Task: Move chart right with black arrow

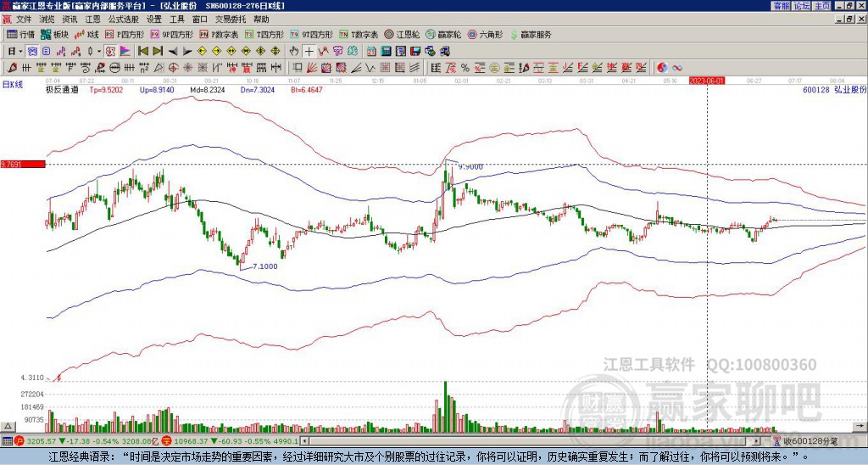Action: pos(187,52)
